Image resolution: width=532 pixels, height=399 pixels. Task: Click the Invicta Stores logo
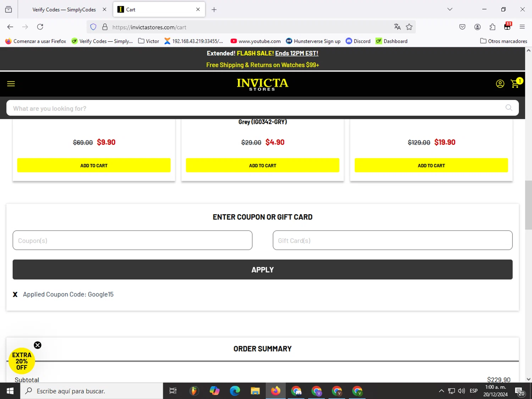tap(262, 84)
